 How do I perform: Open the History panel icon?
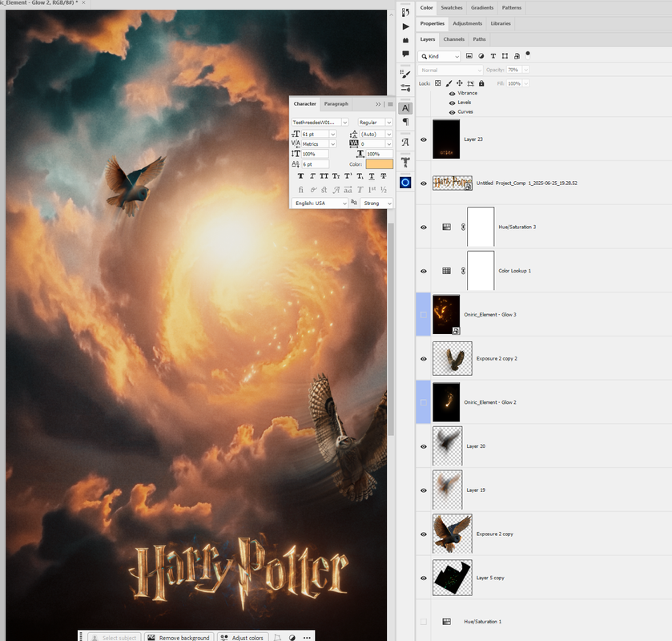405,13
